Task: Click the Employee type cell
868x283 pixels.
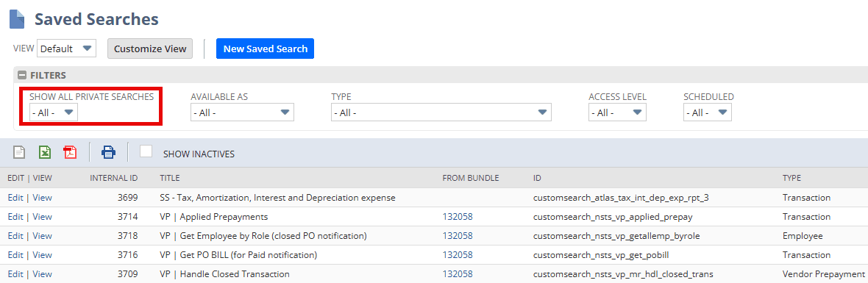Action: point(803,236)
